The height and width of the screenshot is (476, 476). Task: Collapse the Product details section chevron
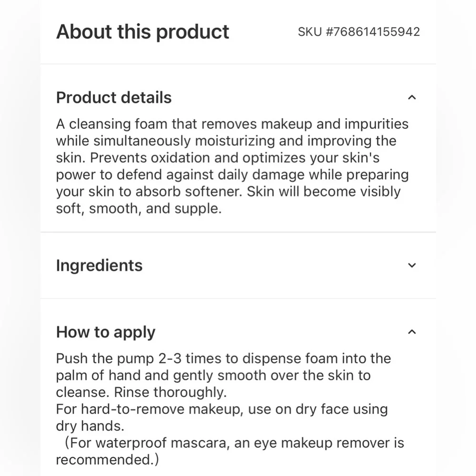(x=412, y=98)
